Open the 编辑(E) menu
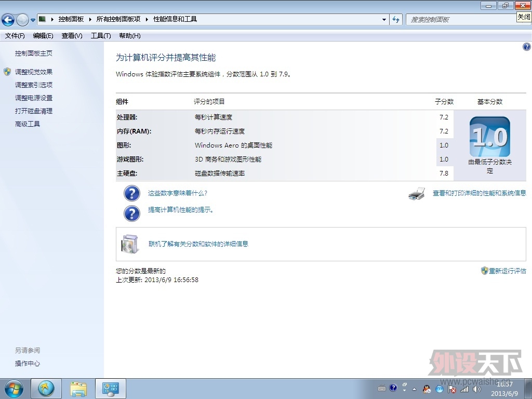Viewport: 532px width, 399px height. point(43,36)
